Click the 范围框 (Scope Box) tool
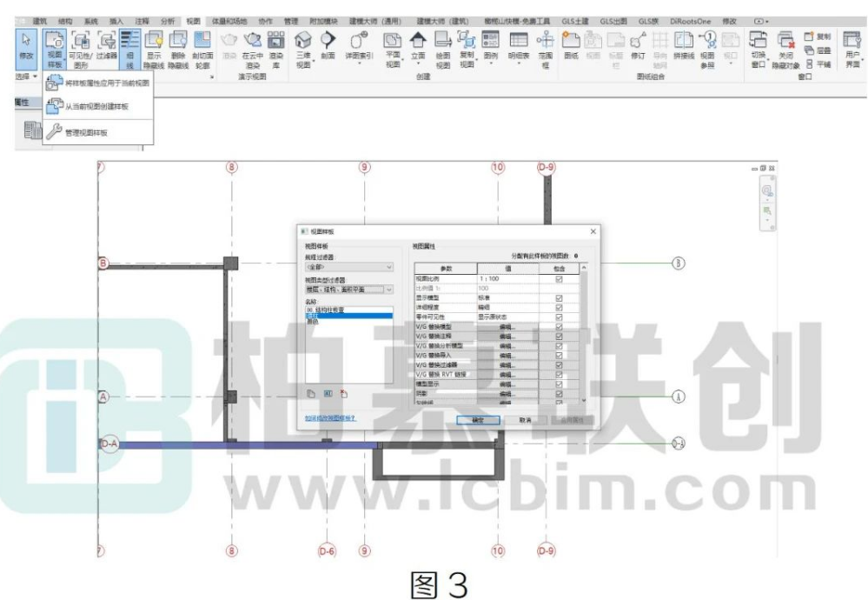The image size is (868, 600). pyautogui.click(x=546, y=49)
